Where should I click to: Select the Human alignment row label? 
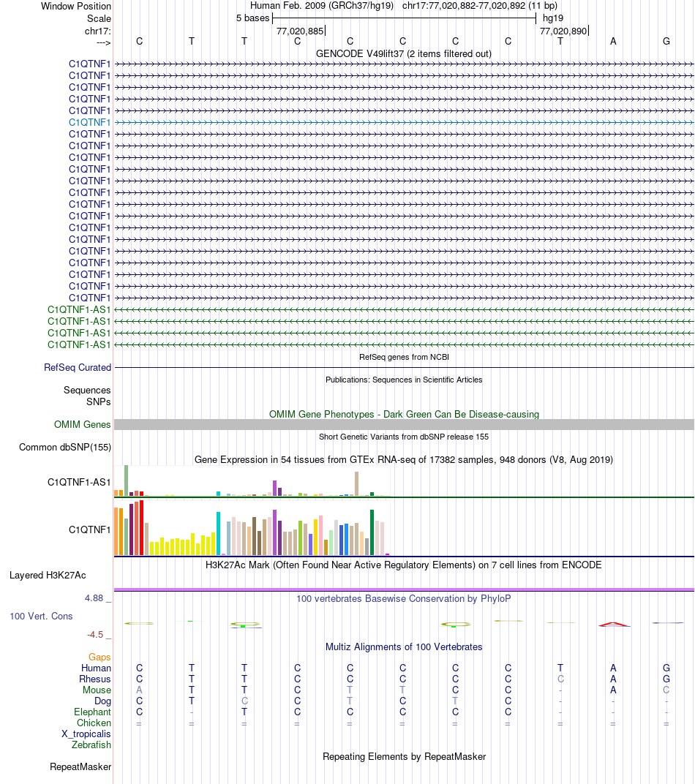coord(96,668)
